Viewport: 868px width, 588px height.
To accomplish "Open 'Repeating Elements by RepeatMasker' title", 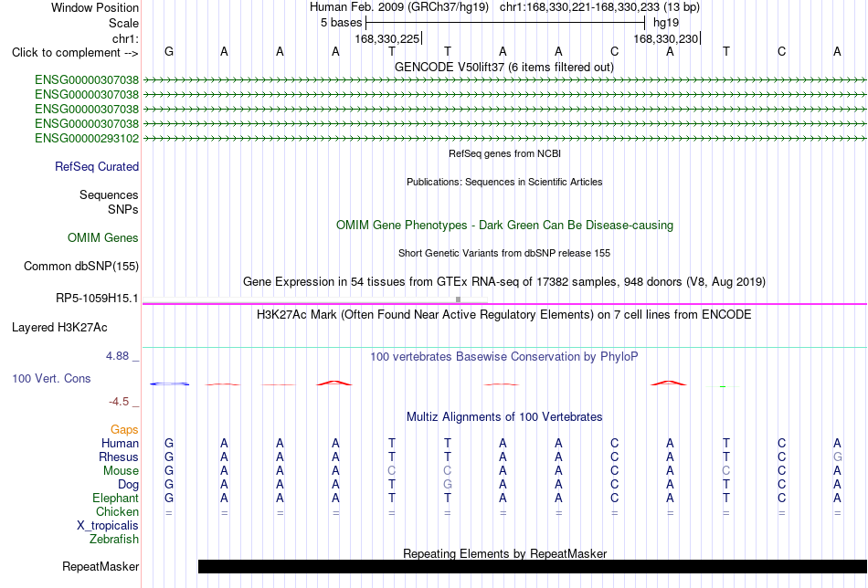I will click(x=505, y=553).
